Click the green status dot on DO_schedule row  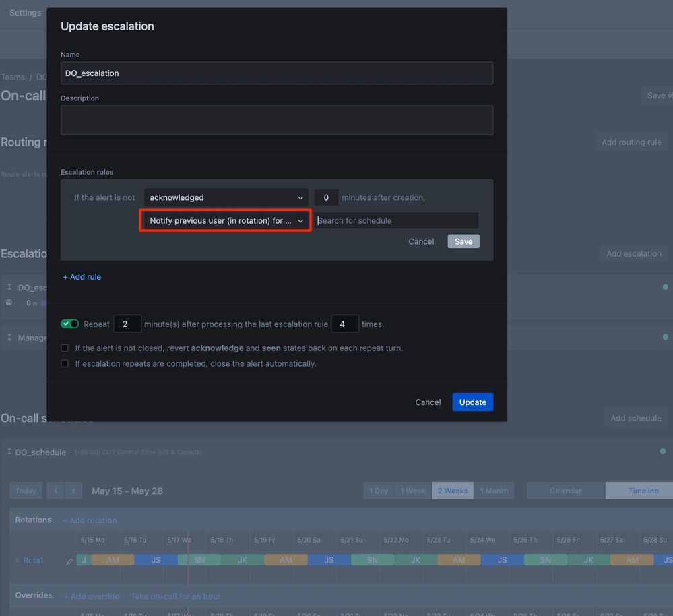tap(663, 451)
